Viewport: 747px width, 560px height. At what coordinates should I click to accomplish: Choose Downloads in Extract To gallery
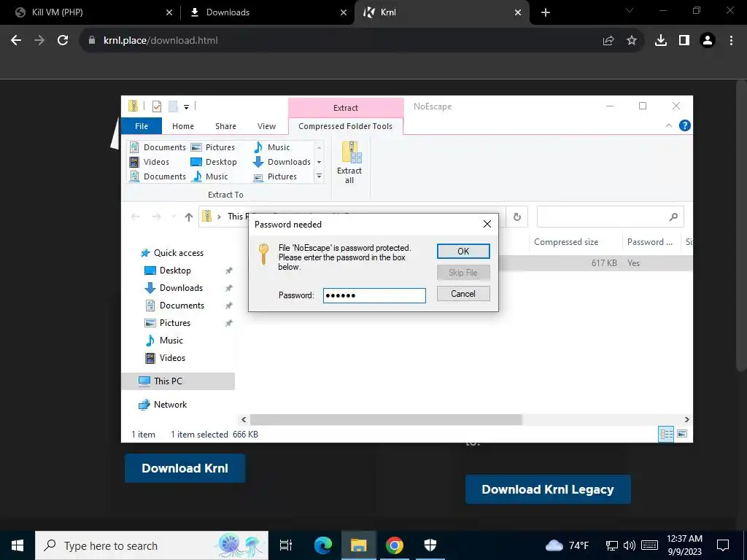[x=282, y=162]
